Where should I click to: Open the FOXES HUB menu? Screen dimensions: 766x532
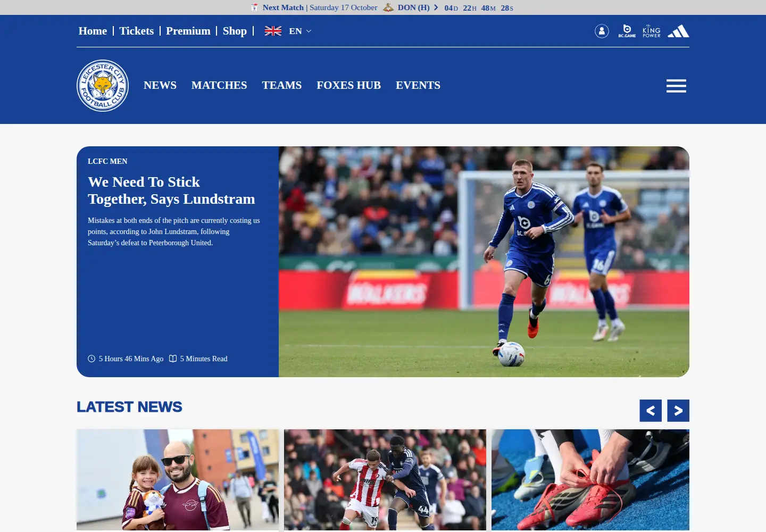[348, 85]
